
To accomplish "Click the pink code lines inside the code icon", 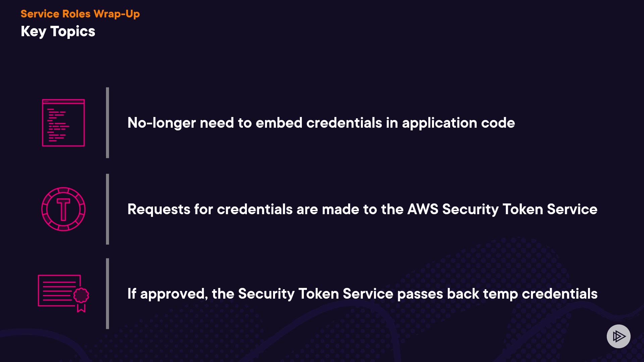I will [x=58, y=125].
